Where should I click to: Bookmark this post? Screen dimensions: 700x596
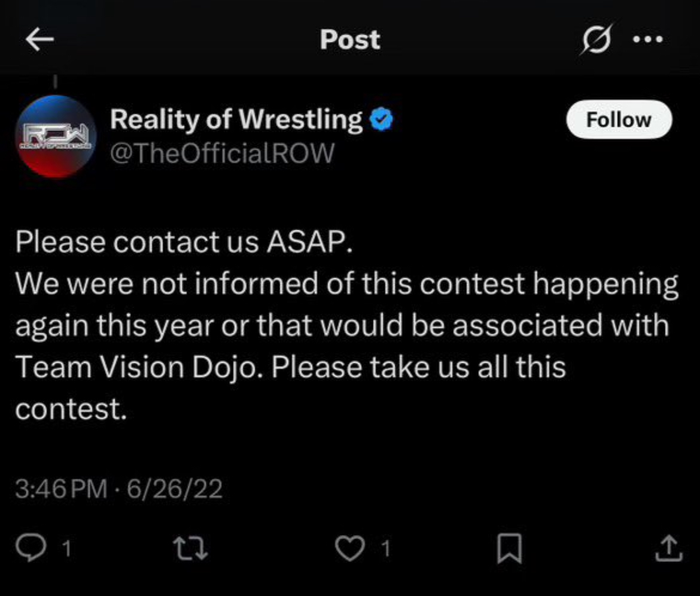(x=510, y=549)
